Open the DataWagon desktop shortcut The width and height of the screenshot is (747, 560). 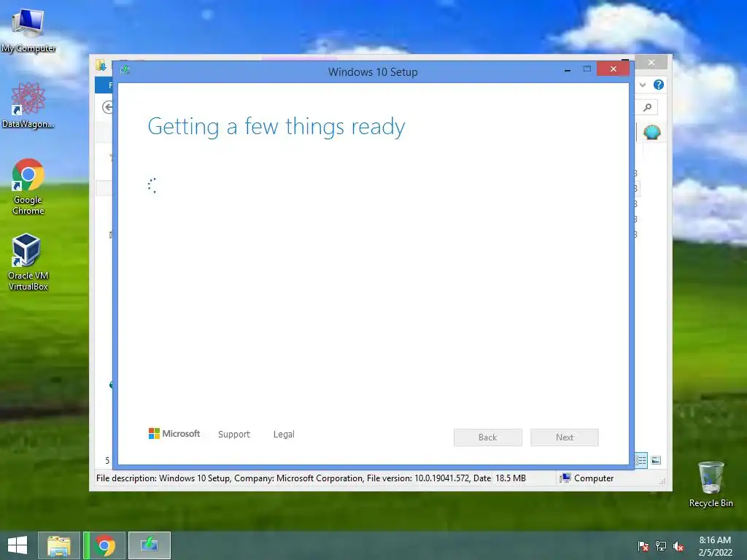tap(28, 105)
